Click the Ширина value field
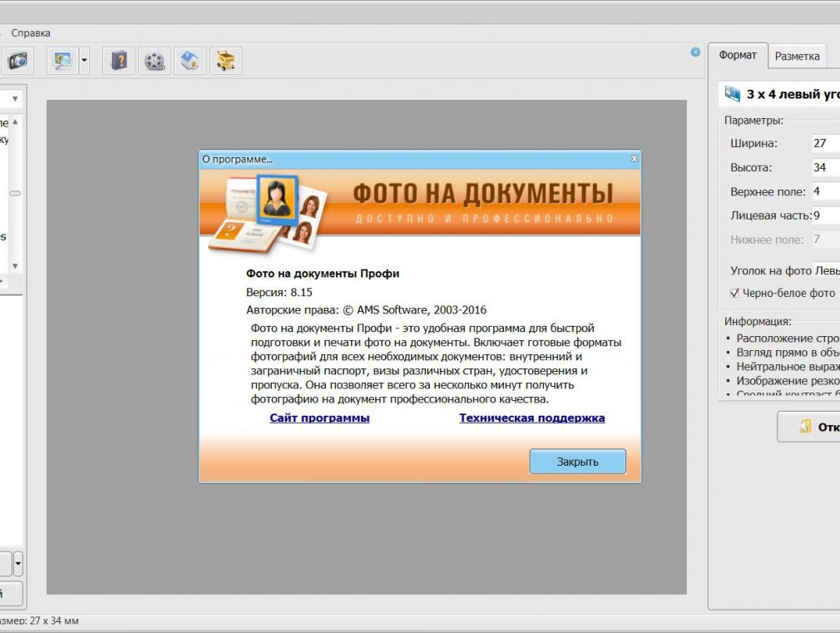 click(x=826, y=143)
